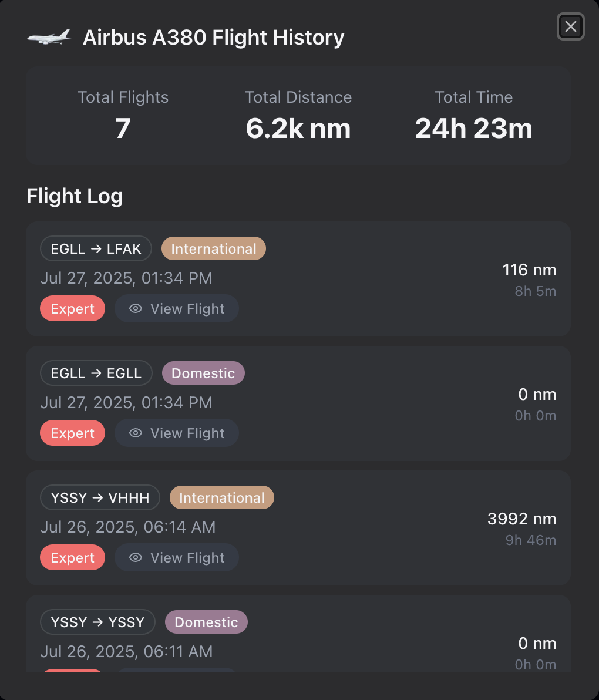
Task: Click Domestic tag on YSSY to YSSY flight
Action: pyautogui.click(x=206, y=622)
